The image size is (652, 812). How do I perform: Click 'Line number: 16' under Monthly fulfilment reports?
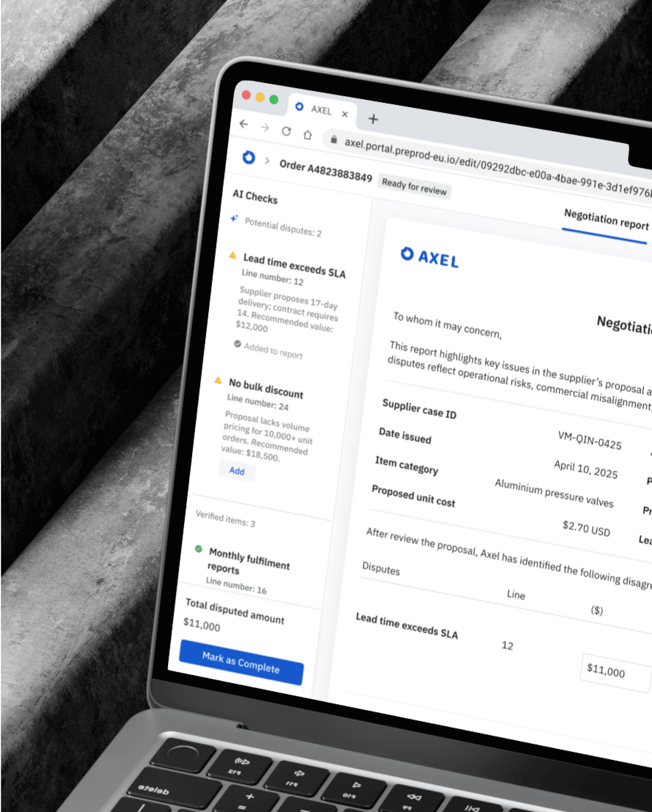click(x=236, y=586)
